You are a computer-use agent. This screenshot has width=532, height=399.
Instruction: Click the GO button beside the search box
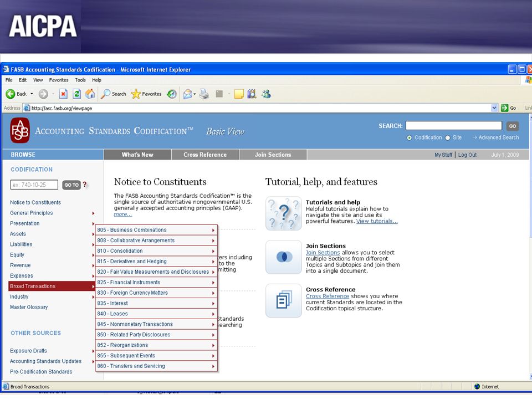click(x=513, y=126)
